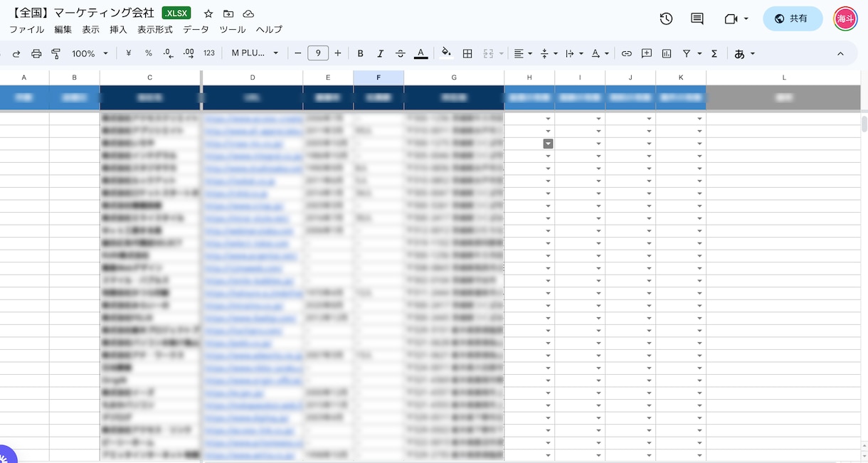Viewport: 868px width, 463px height.
Task: Open the 表示 menu
Action: [x=91, y=29]
